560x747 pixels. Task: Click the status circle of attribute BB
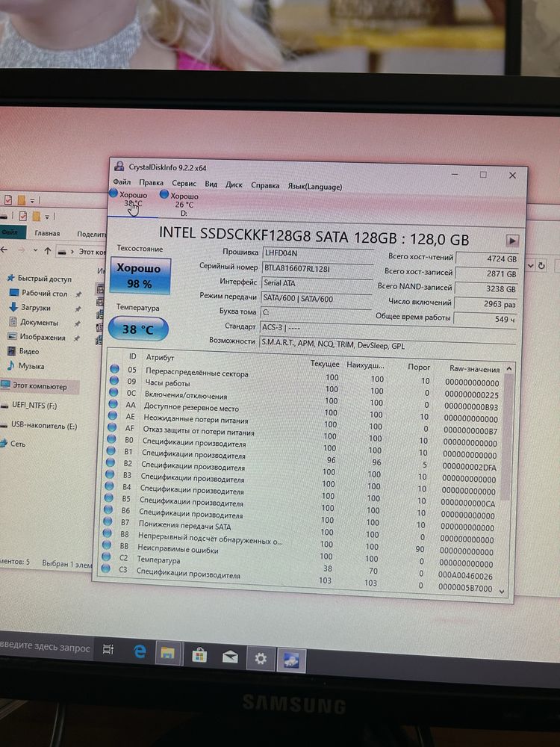pyautogui.click(x=107, y=545)
